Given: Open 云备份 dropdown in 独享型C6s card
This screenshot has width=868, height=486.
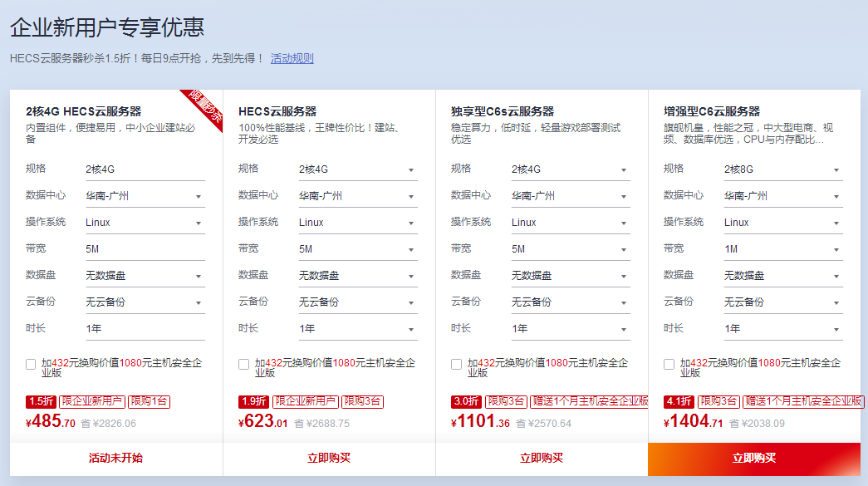Looking at the screenshot, I should coord(571,302).
